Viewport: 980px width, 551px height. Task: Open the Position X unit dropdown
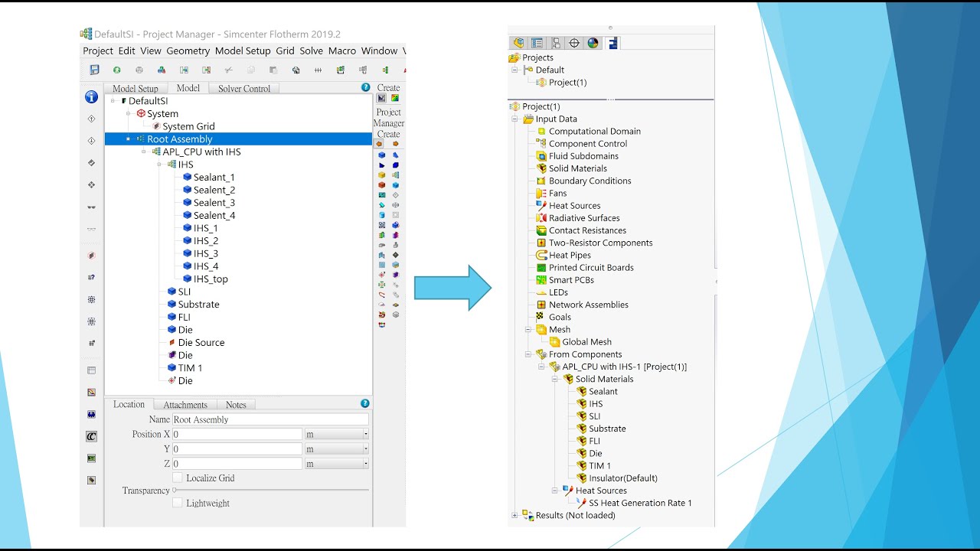pyautogui.click(x=337, y=434)
